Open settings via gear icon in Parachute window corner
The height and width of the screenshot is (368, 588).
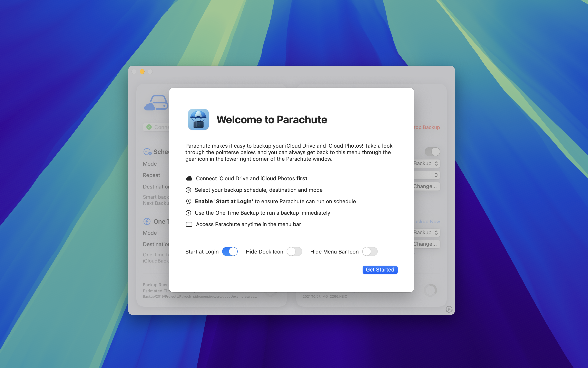coord(449,309)
